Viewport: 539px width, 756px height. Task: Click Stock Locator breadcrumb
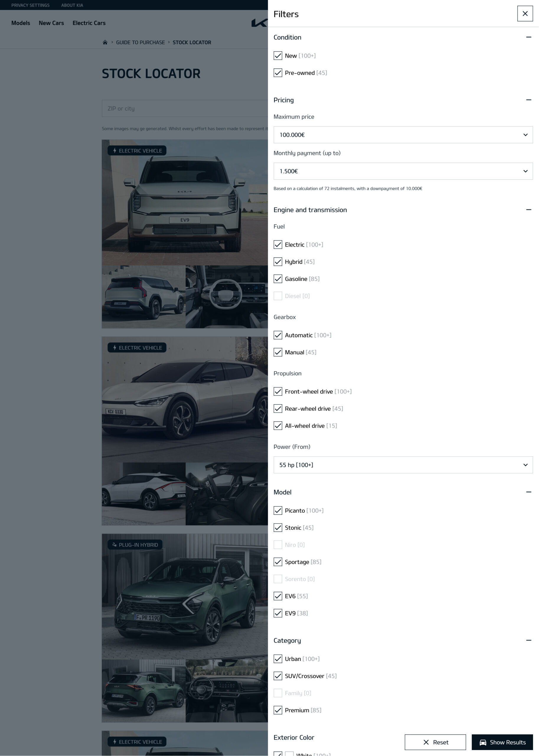coord(192,43)
